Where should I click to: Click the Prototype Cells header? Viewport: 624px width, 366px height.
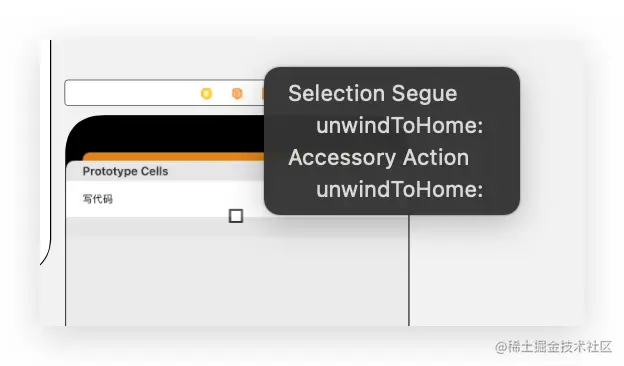pos(125,171)
